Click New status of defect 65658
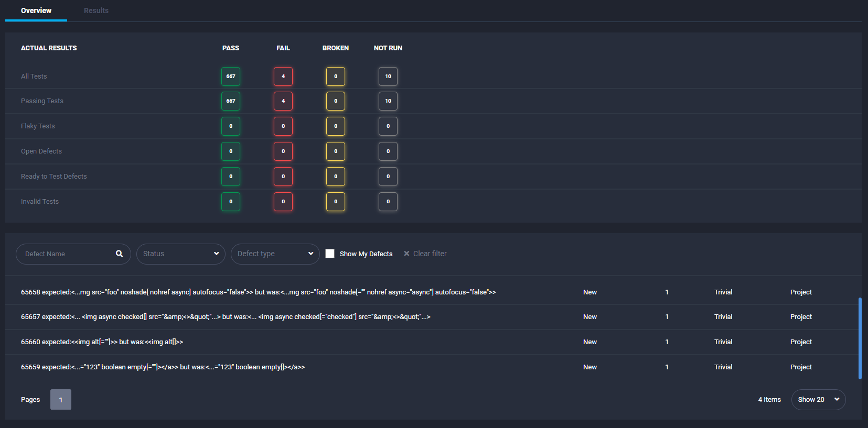The image size is (868, 428). point(590,292)
